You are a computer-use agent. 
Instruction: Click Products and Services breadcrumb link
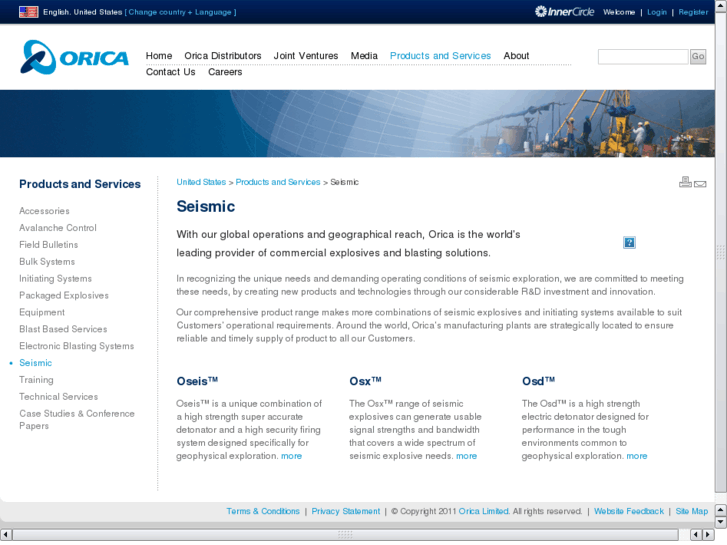coord(278,182)
